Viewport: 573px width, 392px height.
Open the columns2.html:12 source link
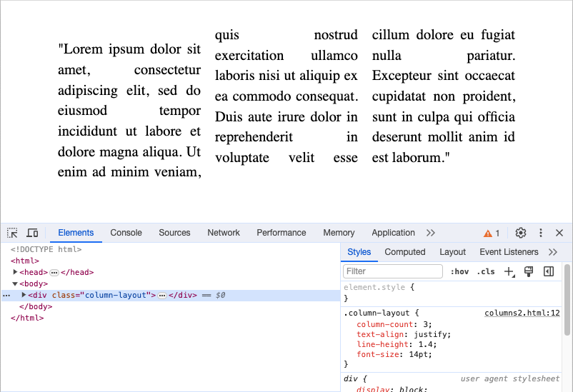coord(522,313)
